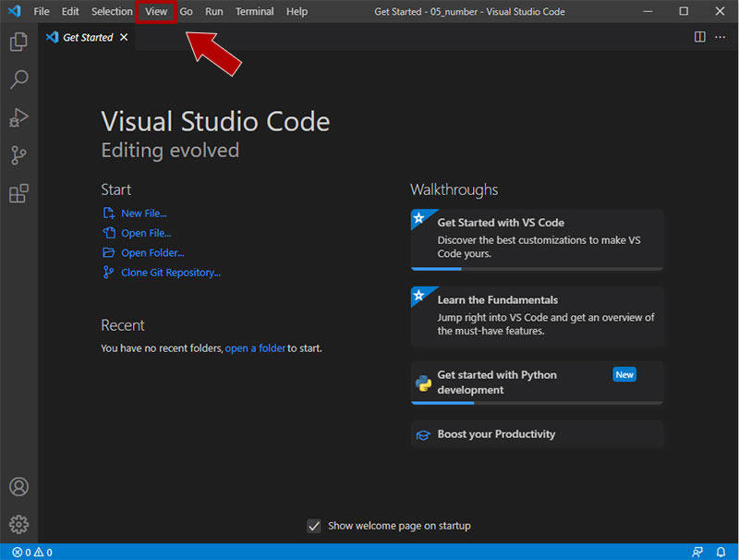Viewport: 739px width, 560px height.
Task: Click the 'Visual Studio Code' heading text
Action: click(x=215, y=122)
